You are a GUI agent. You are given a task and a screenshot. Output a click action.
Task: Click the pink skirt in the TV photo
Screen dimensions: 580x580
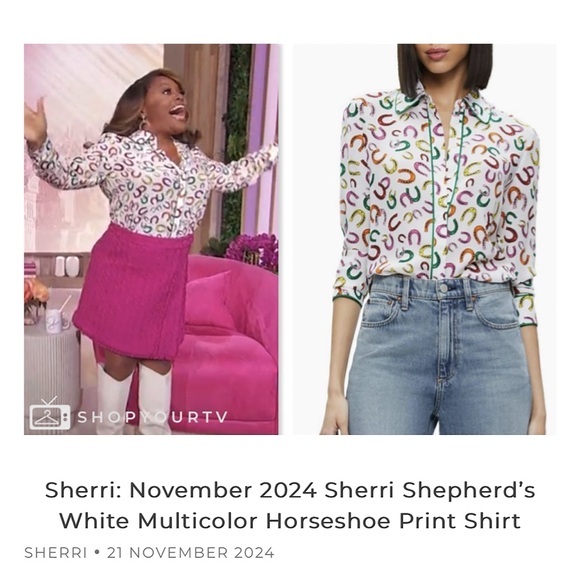[x=134, y=292]
